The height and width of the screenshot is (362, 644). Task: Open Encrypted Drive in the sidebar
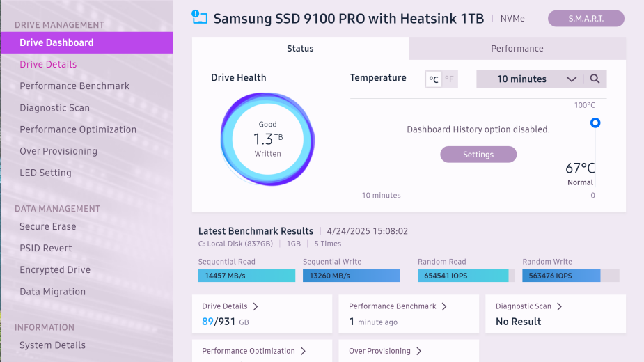coord(55,270)
